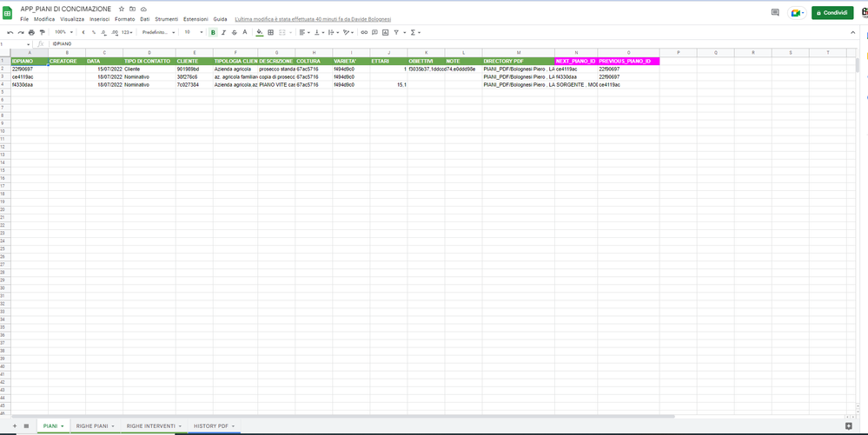Open vertical align dropdown
The image size is (868, 435).
pyautogui.click(x=319, y=33)
